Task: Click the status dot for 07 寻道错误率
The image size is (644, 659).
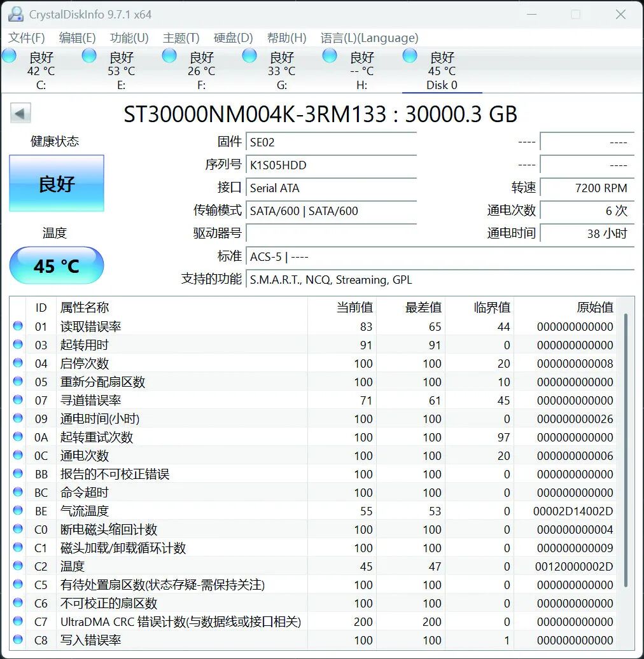Action: point(18,399)
